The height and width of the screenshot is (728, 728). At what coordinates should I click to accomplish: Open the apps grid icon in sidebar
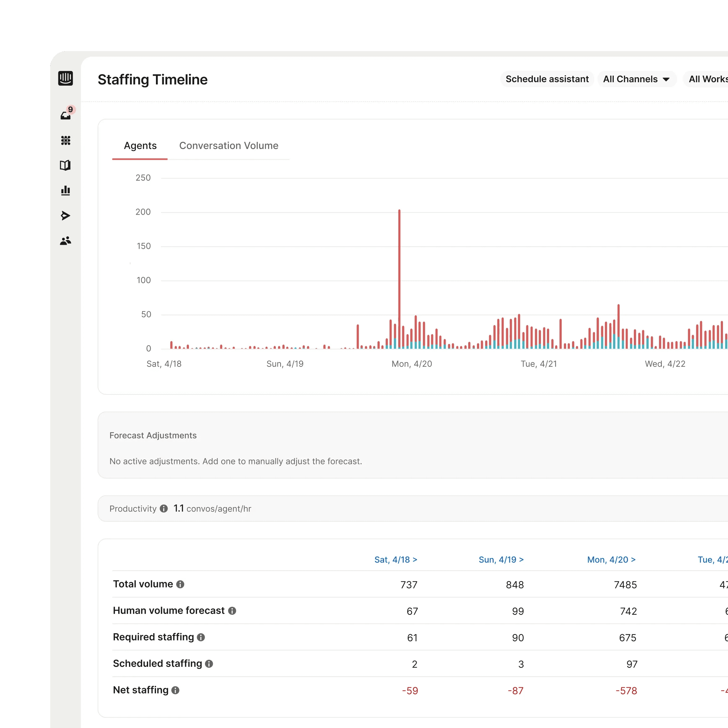pos(66,141)
